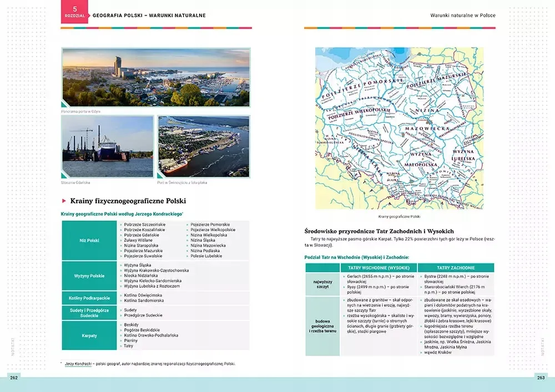
Task: Click the 'Niż Polski' table cell
Action: tap(89, 241)
